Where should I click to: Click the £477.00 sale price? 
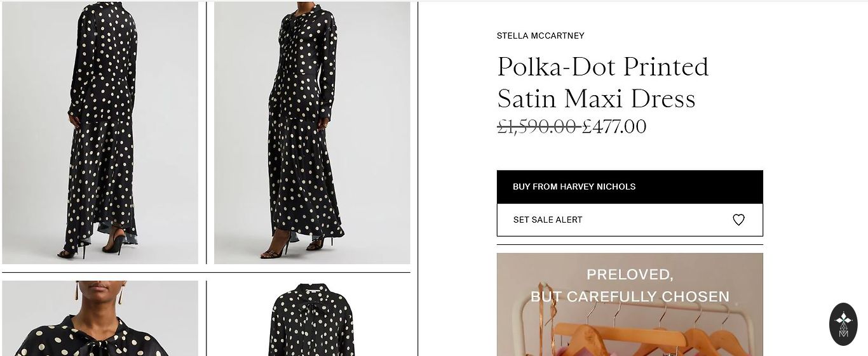point(614,127)
